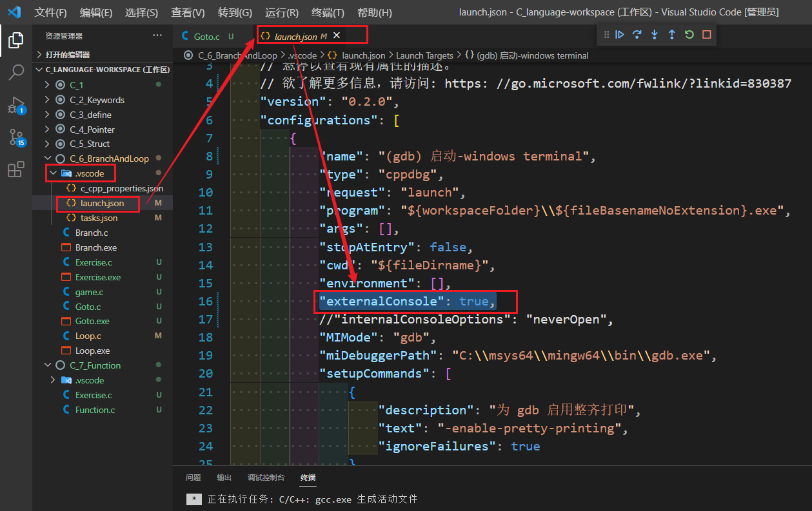Expand the 打开的编辑器 section
This screenshot has height=511, width=812.
coord(103,55)
